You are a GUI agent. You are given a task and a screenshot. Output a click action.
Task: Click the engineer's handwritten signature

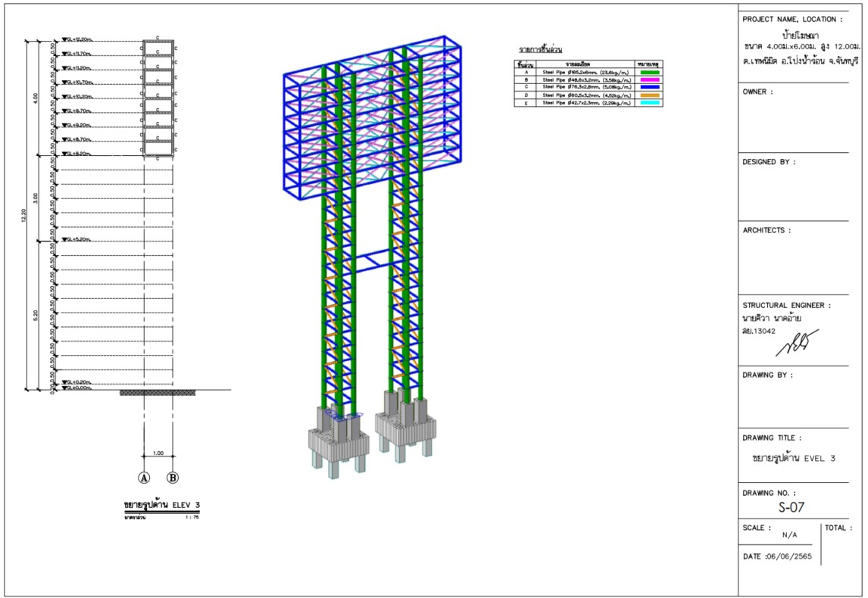click(797, 343)
